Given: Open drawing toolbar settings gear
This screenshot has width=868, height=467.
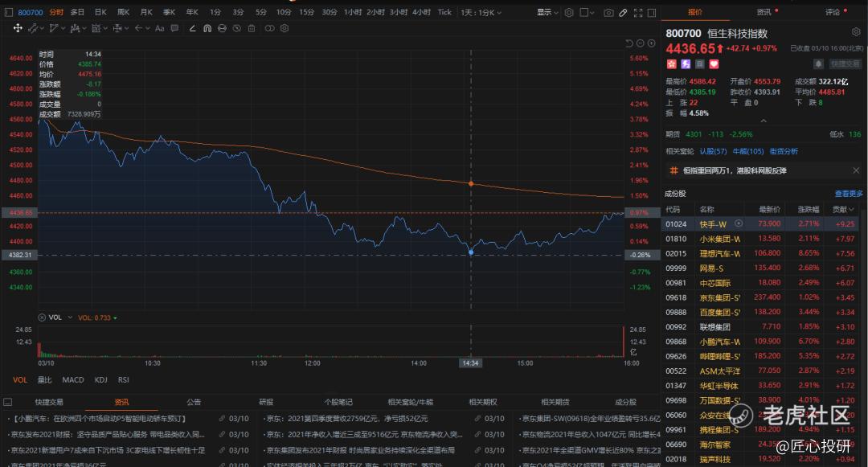Looking at the screenshot, I should 285,28.
